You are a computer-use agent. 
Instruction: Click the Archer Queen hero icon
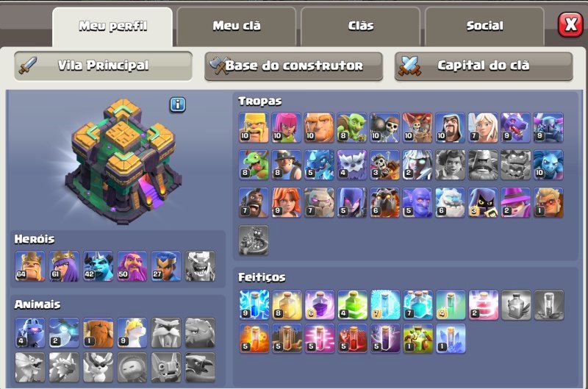pyautogui.click(x=64, y=266)
